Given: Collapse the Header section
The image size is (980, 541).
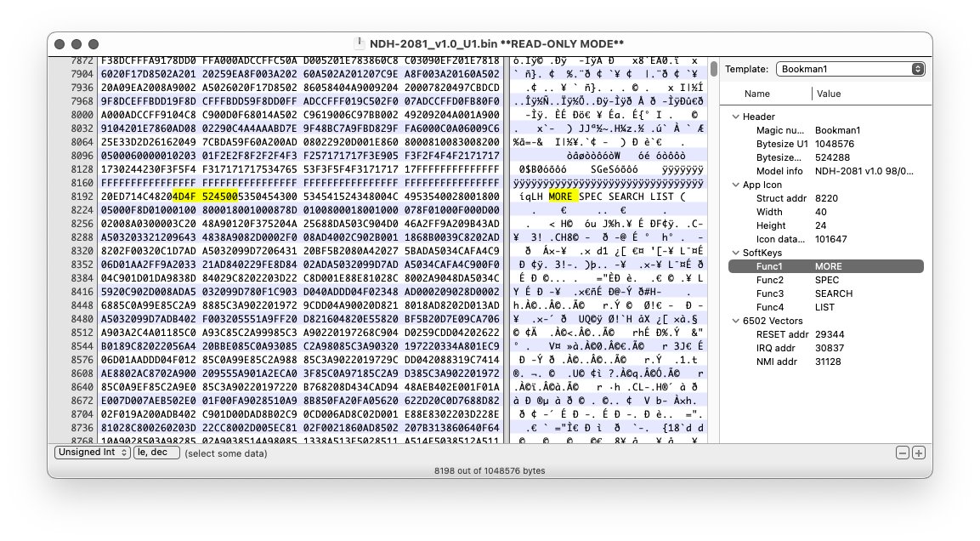Looking at the screenshot, I should (736, 117).
